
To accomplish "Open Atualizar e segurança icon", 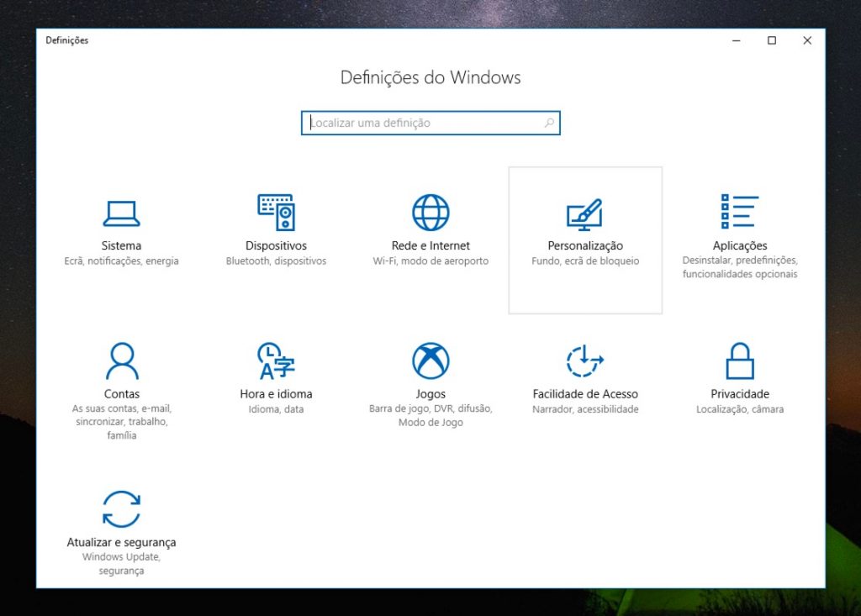I will (121, 508).
